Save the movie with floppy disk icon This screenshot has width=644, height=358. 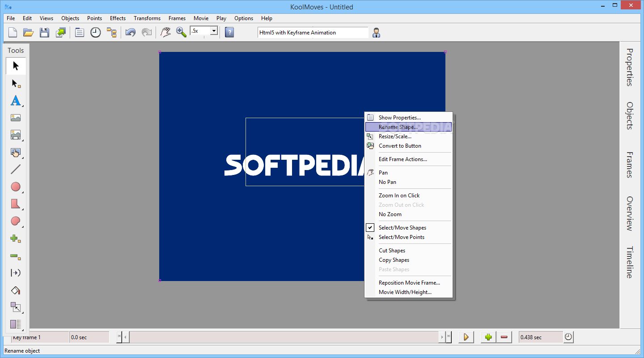(44, 32)
